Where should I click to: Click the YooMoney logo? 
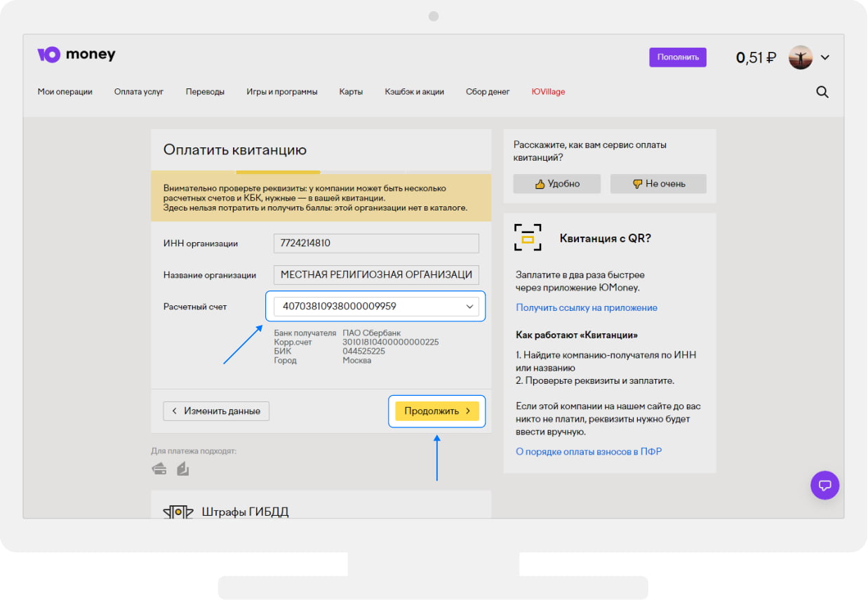76,55
